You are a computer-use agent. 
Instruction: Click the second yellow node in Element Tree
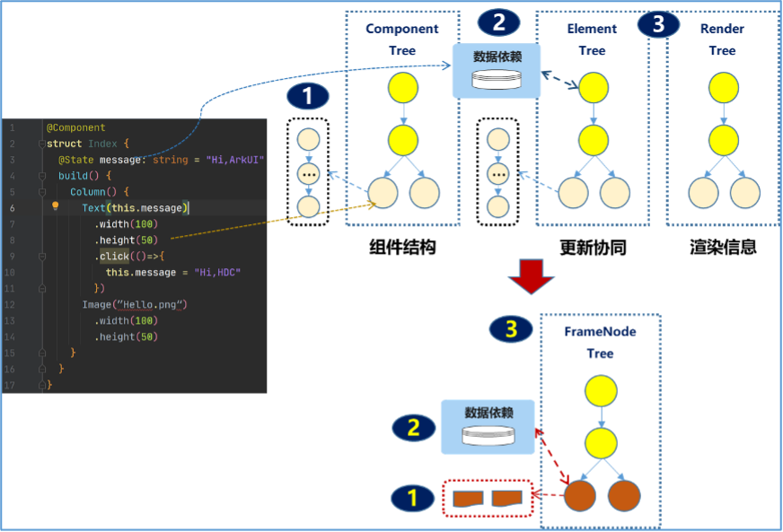point(594,140)
